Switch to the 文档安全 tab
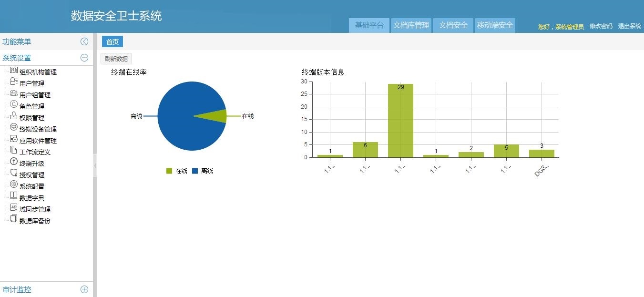Viewport: 644px width, 297px height. [452, 25]
